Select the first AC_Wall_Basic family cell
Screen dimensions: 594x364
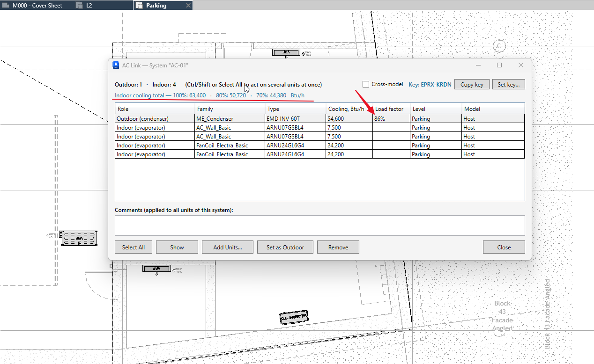tap(230, 128)
